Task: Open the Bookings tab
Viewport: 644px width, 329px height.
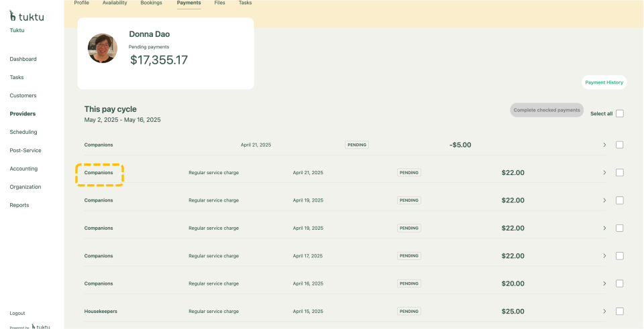Action: pos(151,3)
